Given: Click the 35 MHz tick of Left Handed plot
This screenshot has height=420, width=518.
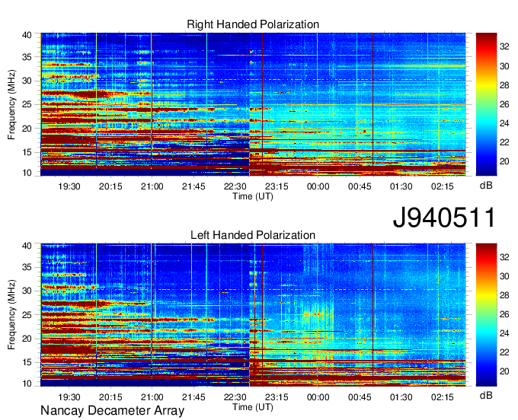Looking at the screenshot, I should (x=27, y=267).
